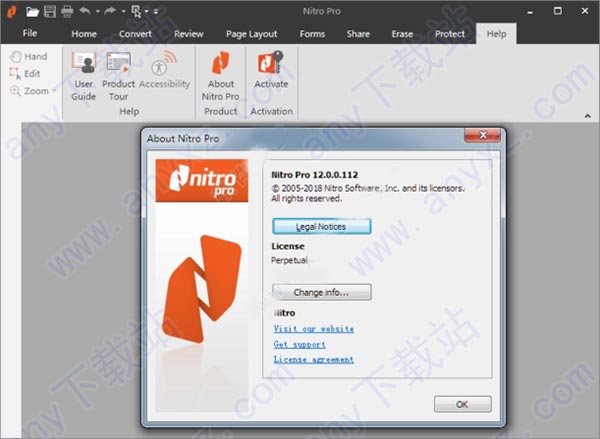Select the Hand tool
The width and height of the screenshot is (600, 439).
tap(29, 57)
